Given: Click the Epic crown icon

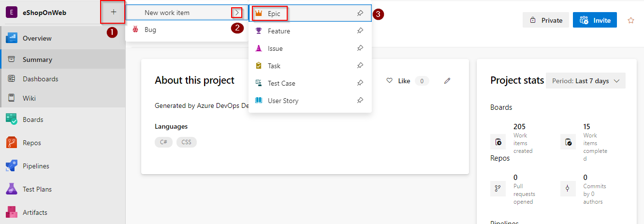Looking at the screenshot, I should click(x=259, y=14).
